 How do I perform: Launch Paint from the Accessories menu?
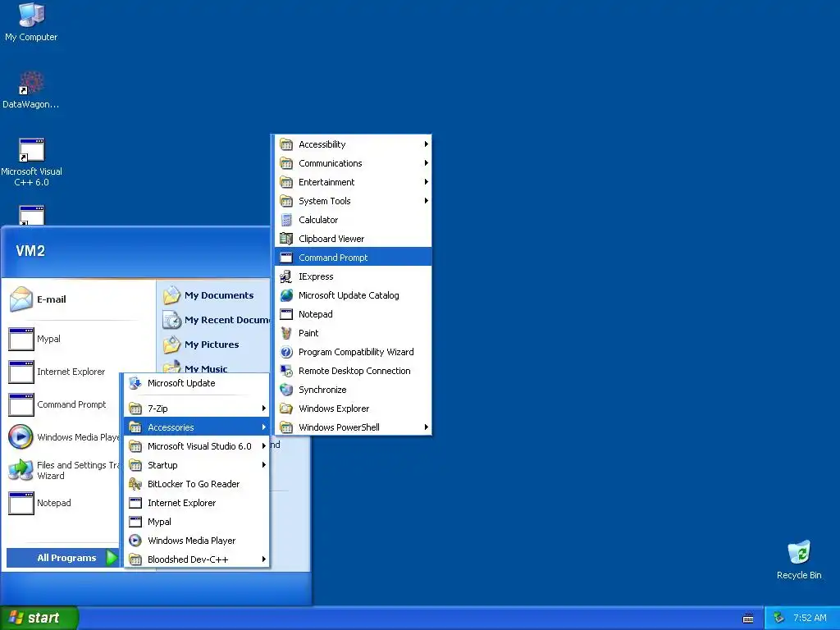point(353,333)
